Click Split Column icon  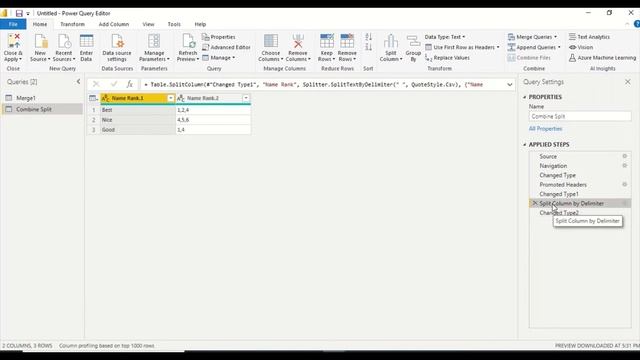(391, 41)
